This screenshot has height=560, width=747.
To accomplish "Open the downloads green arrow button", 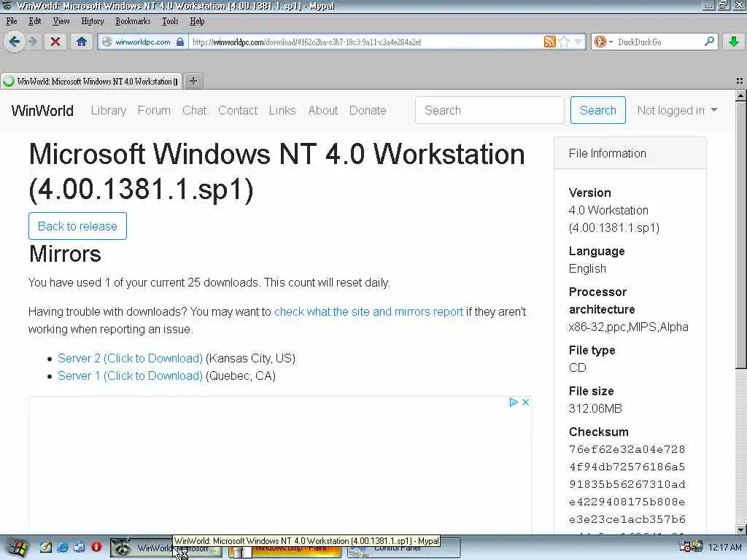I will coord(734,42).
